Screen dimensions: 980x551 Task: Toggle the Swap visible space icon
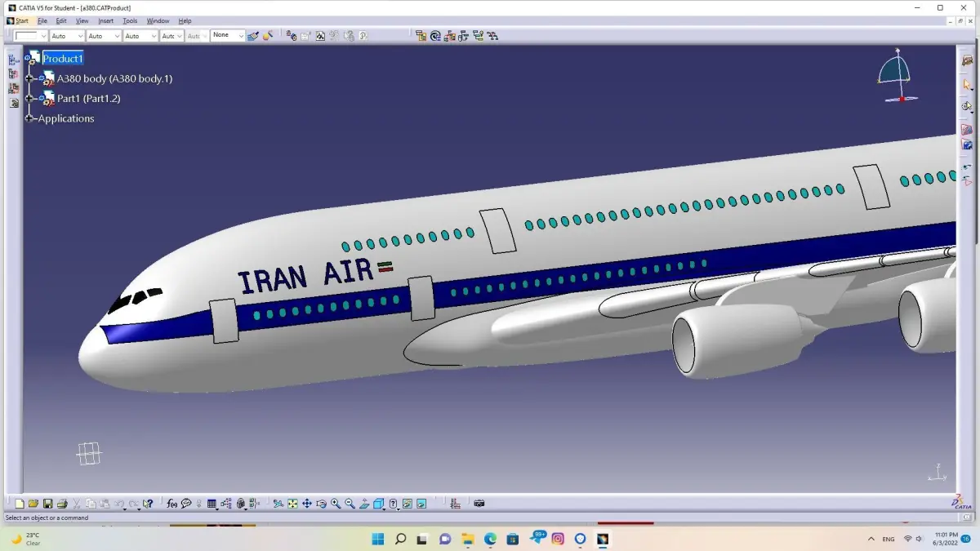(x=421, y=504)
